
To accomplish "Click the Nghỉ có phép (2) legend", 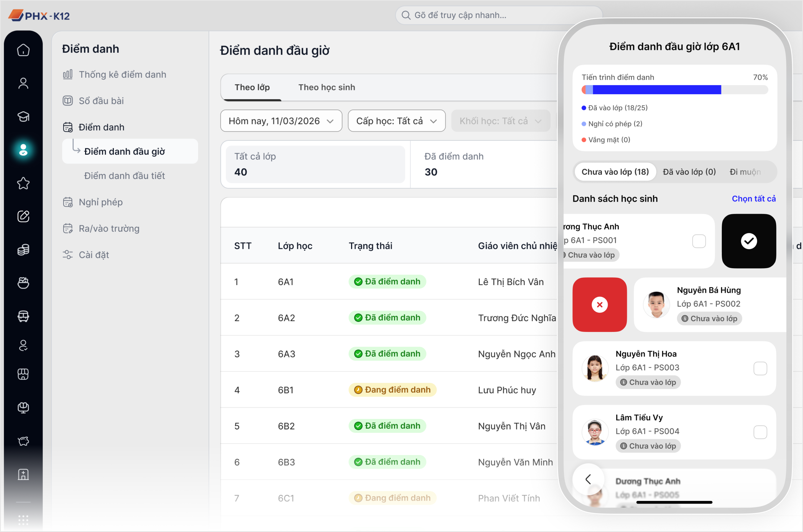I will coord(612,124).
